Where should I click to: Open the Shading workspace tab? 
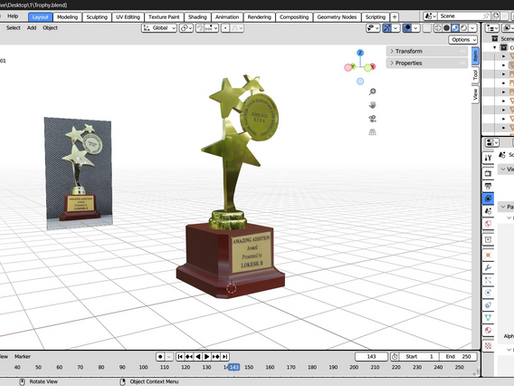coord(198,17)
